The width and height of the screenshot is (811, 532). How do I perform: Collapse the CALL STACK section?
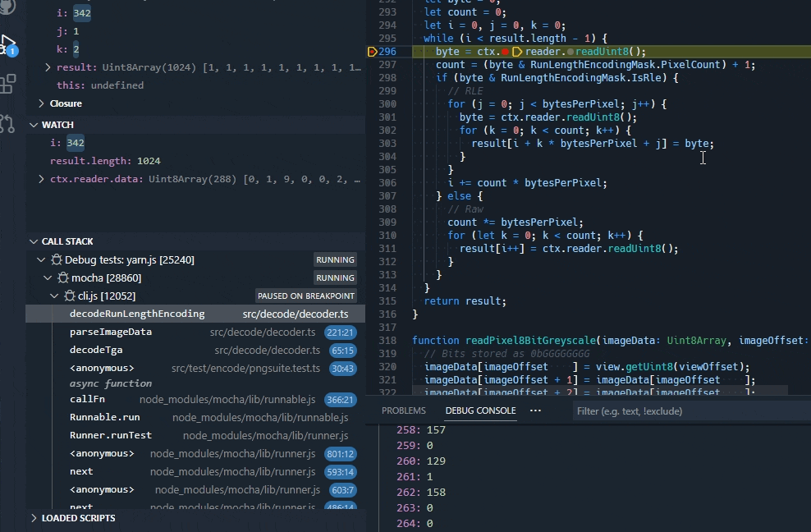click(34, 241)
